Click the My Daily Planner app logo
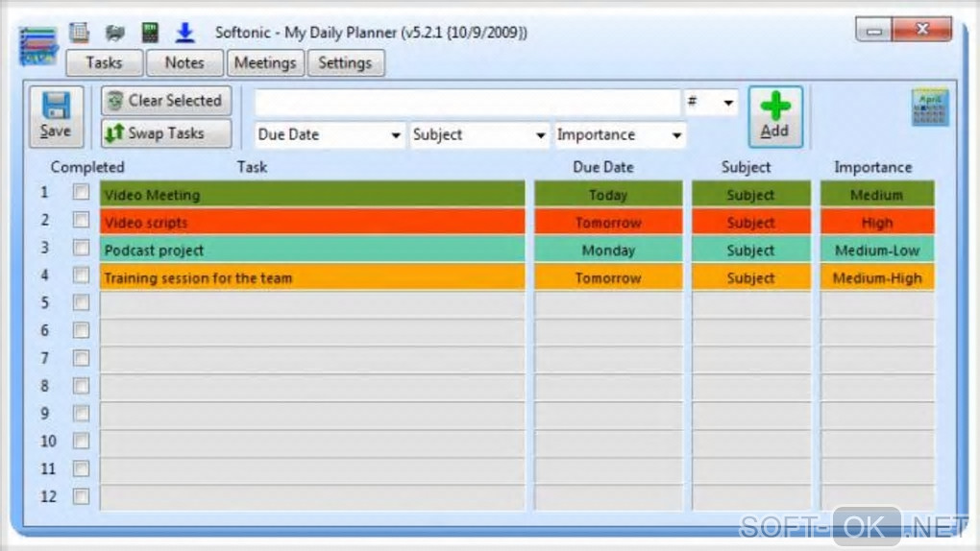Image resolution: width=980 pixels, height=551 pixels. click(38, 45)
